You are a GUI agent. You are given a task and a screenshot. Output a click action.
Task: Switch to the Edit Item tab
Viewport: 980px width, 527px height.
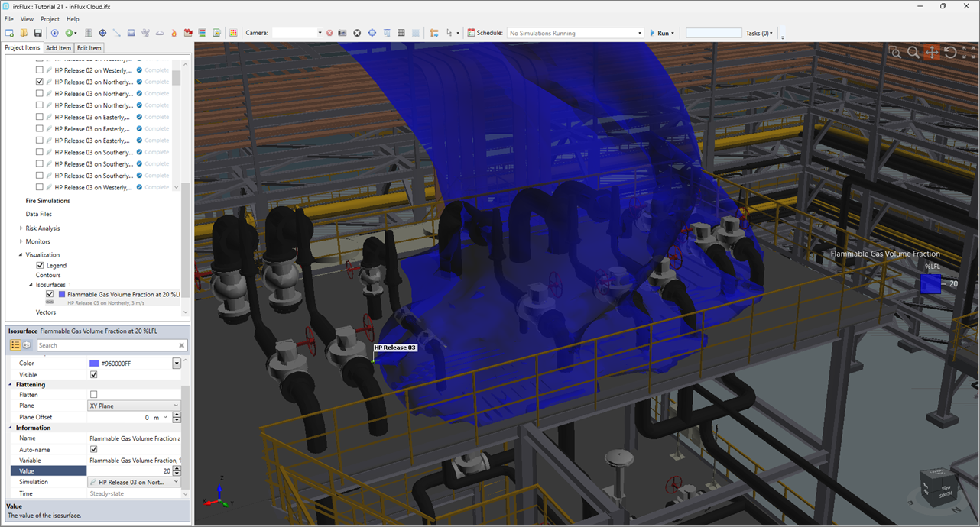click(x=89, y=48)
